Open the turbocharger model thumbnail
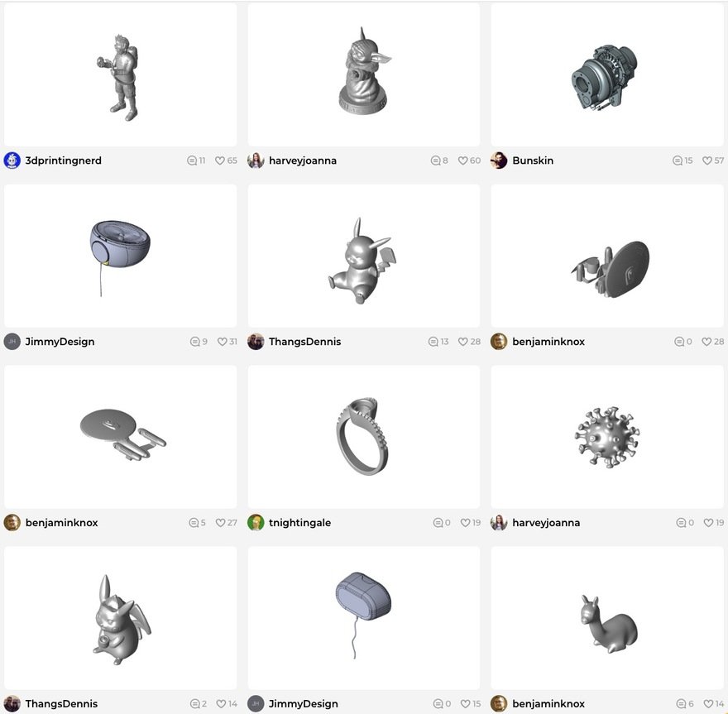This screenshot has width=728, height=714. click(x=607, y=74)
